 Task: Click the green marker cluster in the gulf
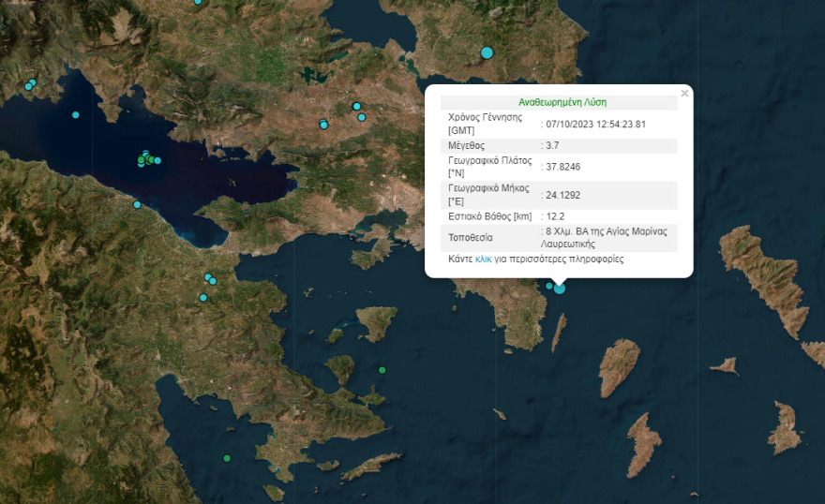coord(147,158)
